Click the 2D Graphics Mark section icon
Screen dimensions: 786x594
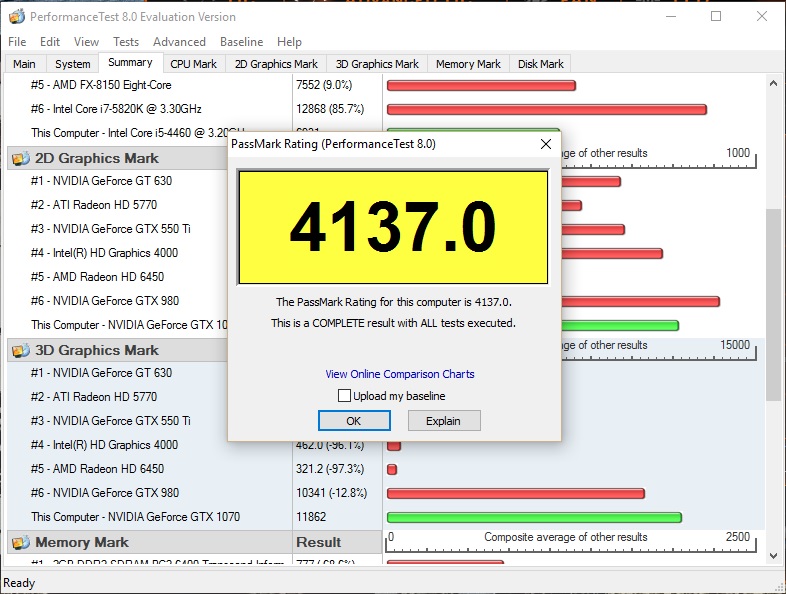[x=19, y=158]
